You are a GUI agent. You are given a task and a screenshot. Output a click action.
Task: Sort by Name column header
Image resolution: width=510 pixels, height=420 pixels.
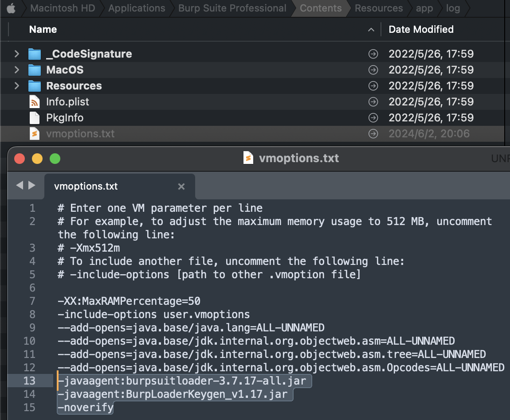click(x=43, y=30)
